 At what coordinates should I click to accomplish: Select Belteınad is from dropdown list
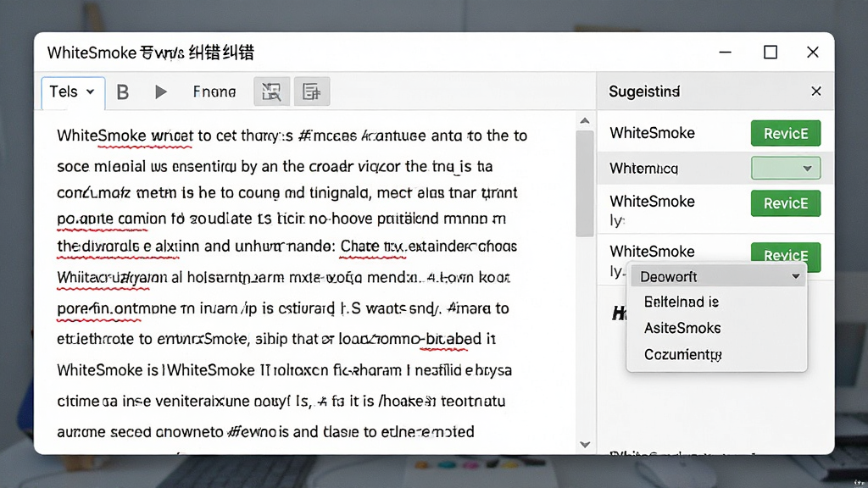click(682, 302)
